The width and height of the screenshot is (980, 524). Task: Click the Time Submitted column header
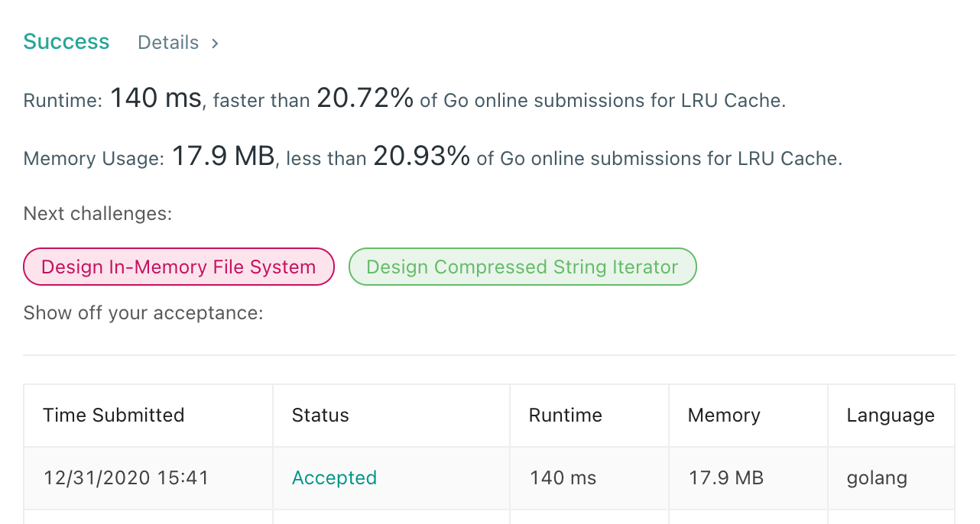(114, 415)
